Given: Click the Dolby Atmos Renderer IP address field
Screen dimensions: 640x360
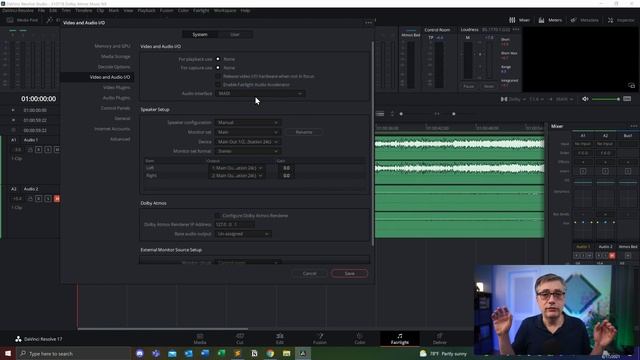Looking at the screenshot, I should [x=234, y=224].
